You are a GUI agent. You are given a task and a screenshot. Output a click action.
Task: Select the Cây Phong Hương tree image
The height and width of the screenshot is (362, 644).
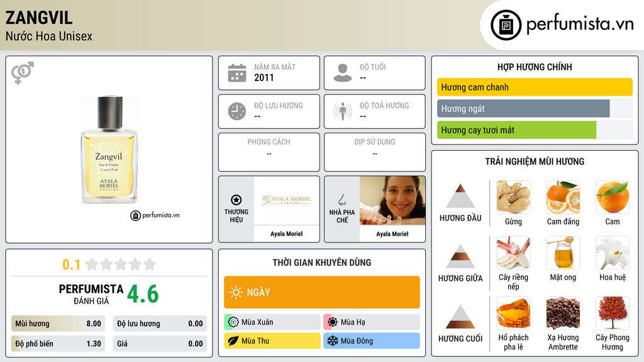tap(613, 313)
